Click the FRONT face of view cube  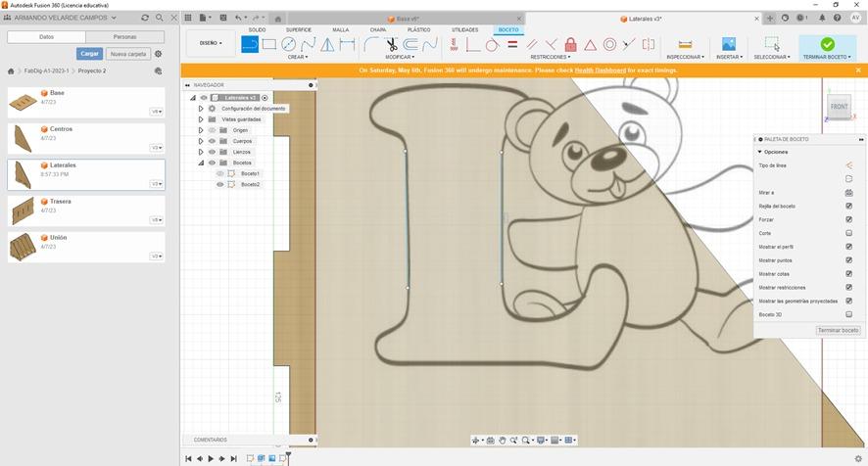click(839, 107)
